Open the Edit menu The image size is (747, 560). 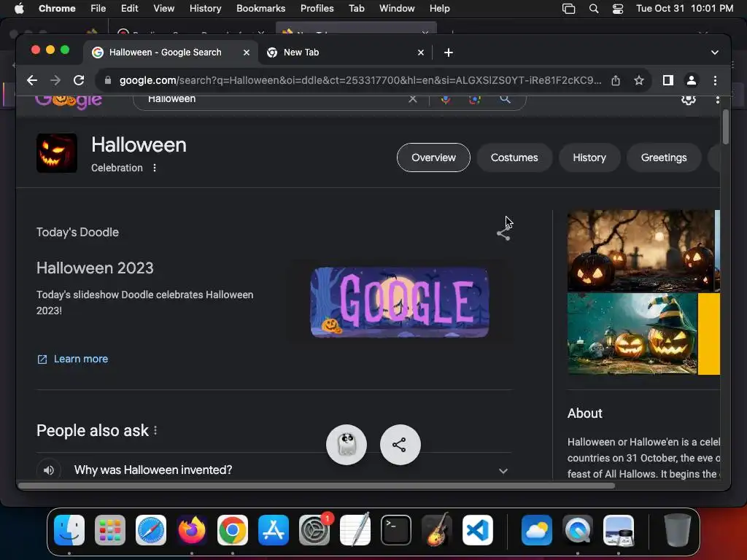coord(129,9)
